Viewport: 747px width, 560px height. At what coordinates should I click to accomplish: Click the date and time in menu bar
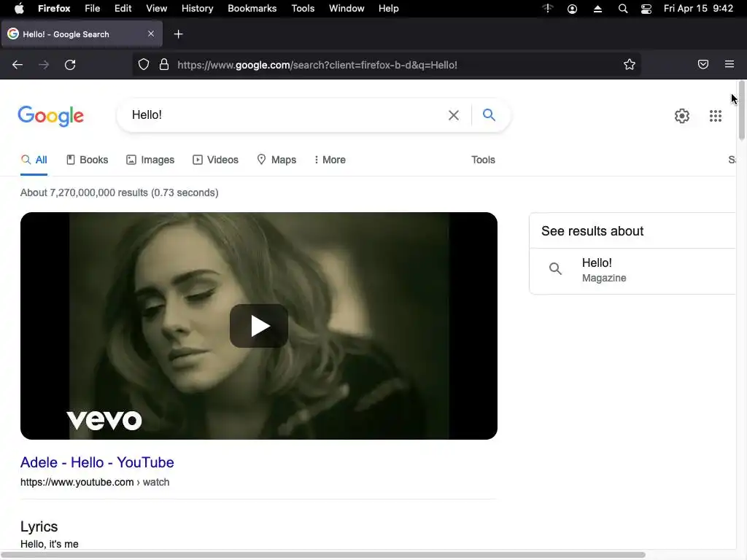click(698, 9)
